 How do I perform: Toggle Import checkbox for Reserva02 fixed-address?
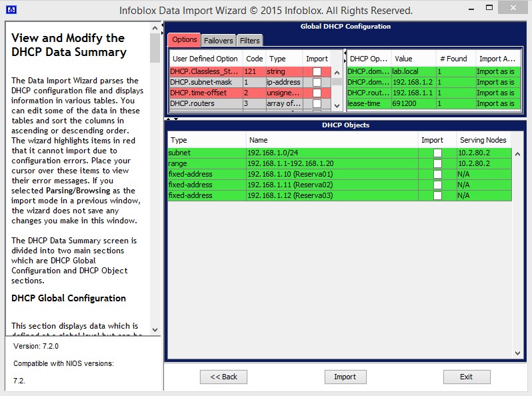tap(437, 185)
